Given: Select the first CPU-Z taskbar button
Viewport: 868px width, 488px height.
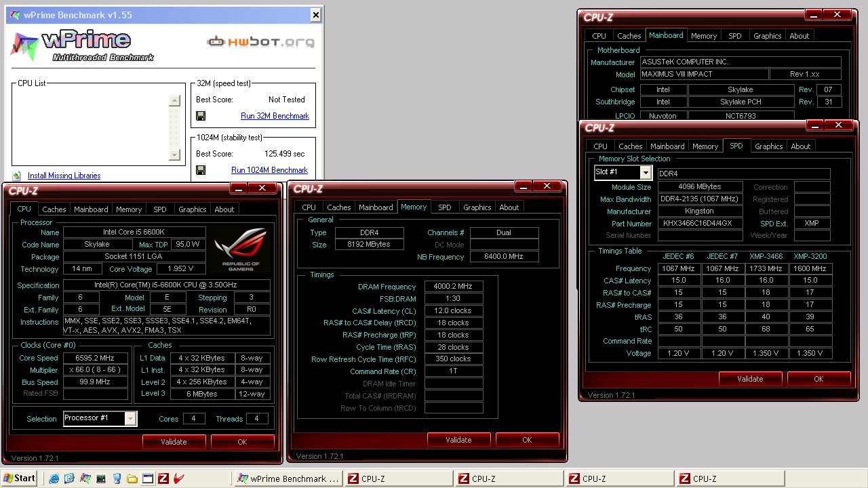Looking at the screenshot, I should 399,479.
